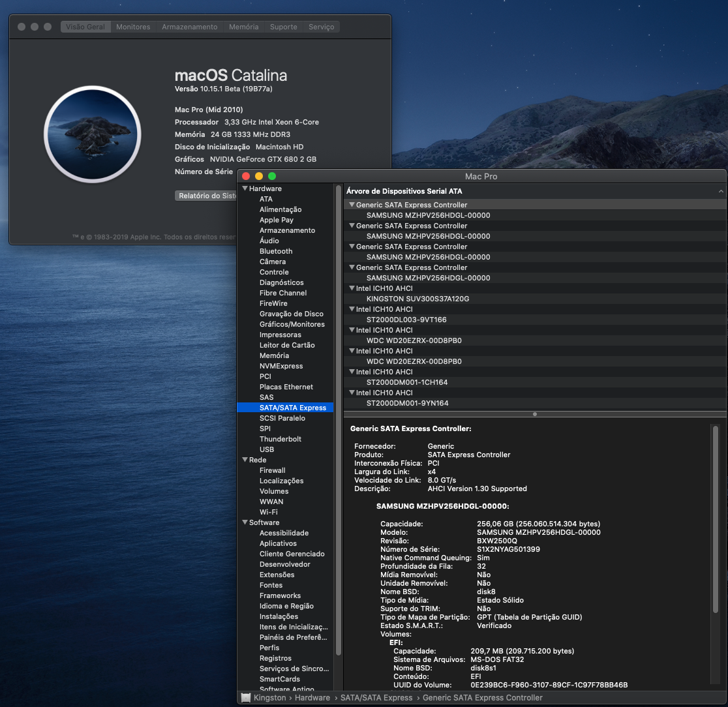The width and height of the screenshot is (728, 707).
Task: Select Placas Ethernet in the sidebar
Action: point(286,387)
